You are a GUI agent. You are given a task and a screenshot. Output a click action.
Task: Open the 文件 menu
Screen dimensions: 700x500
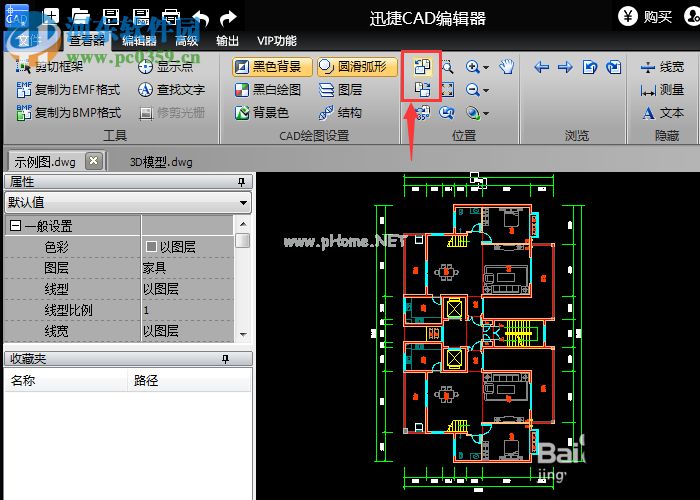click(x=30, y=41)
